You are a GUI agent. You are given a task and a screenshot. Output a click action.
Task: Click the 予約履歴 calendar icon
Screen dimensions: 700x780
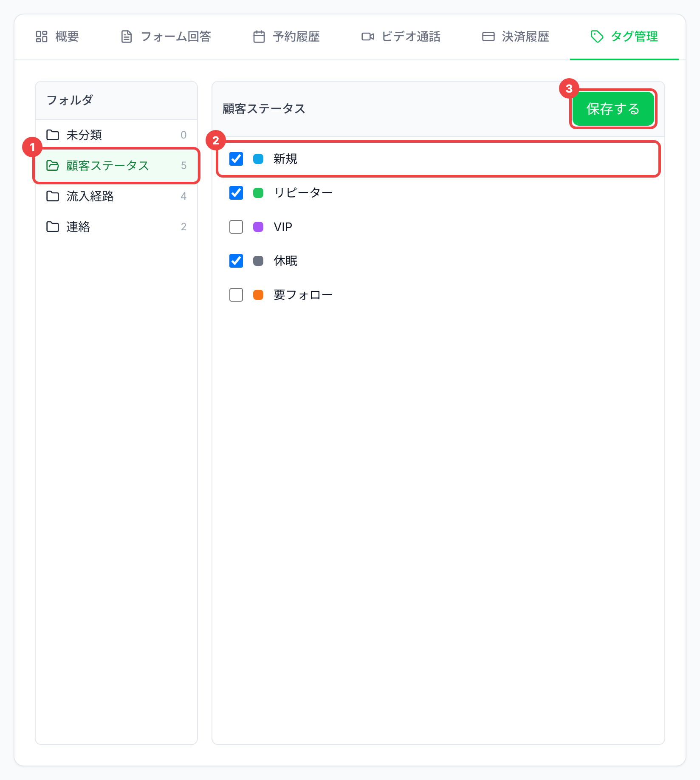(x=259, y=37)
